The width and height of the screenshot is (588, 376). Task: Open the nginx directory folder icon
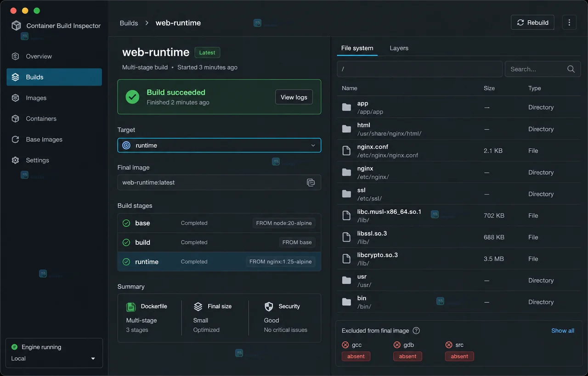click(x=347, y=172)
